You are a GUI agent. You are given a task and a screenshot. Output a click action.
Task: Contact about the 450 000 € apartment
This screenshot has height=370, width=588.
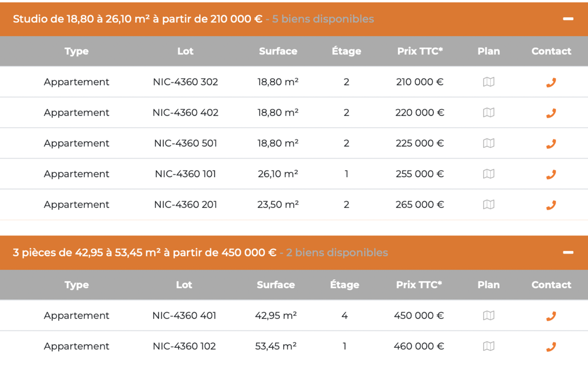click(551, 316)
